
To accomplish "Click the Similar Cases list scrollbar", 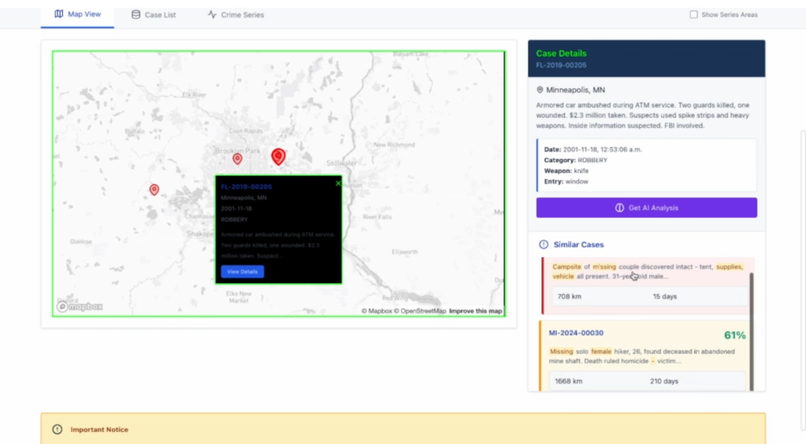I will pyautogui.click(x=751, y=331).
